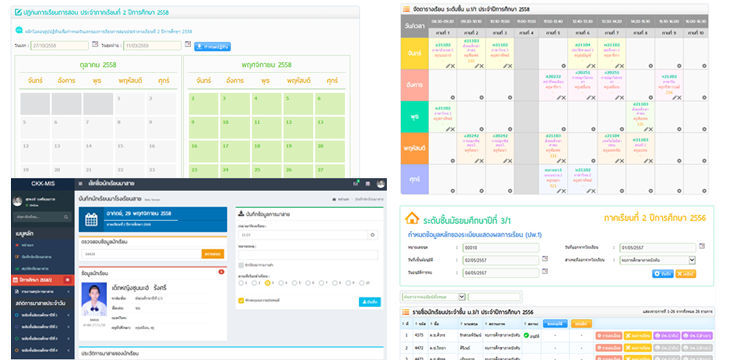
Task: Select October 2558 calendar day 14
Action: point(98,151)
